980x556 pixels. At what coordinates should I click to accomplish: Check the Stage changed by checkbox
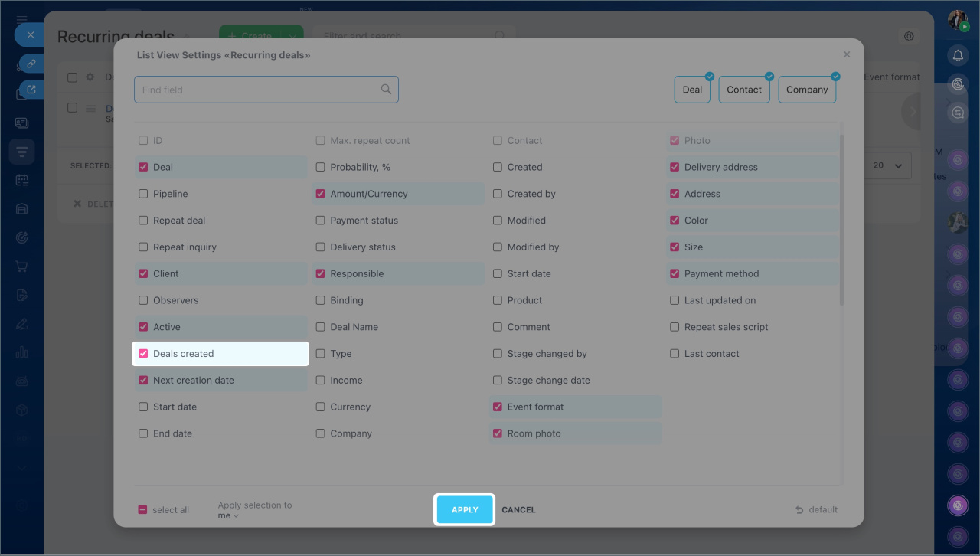[x=498, y=354]
